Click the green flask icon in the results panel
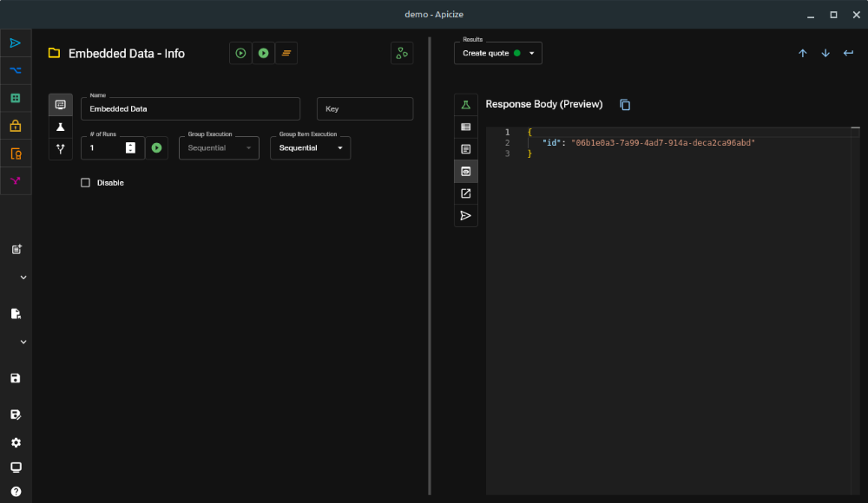 (x=465, y=104)
